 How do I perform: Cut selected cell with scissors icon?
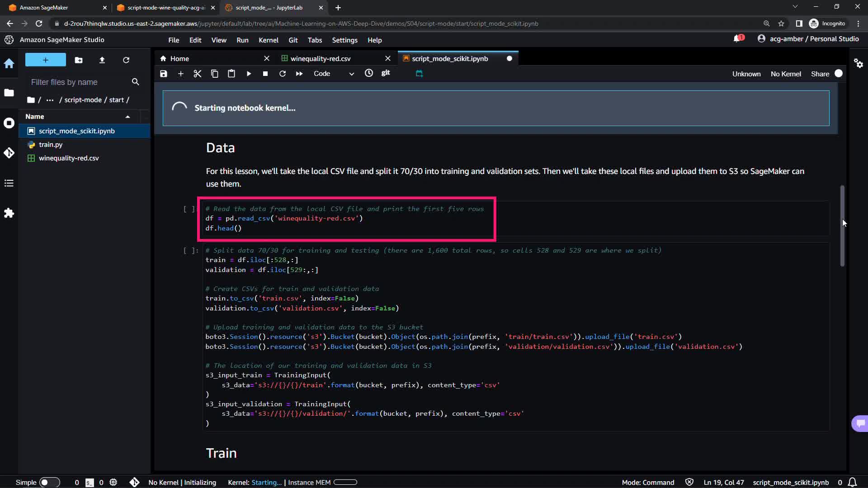click(x=198, y=74)
